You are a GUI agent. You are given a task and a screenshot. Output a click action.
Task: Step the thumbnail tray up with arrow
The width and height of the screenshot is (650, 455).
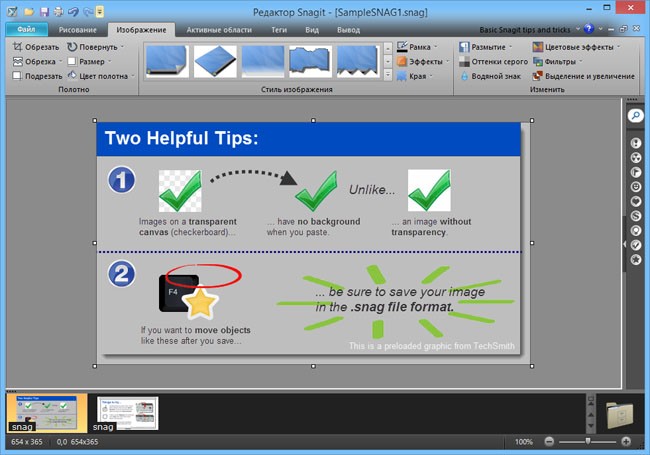(591, 415)
